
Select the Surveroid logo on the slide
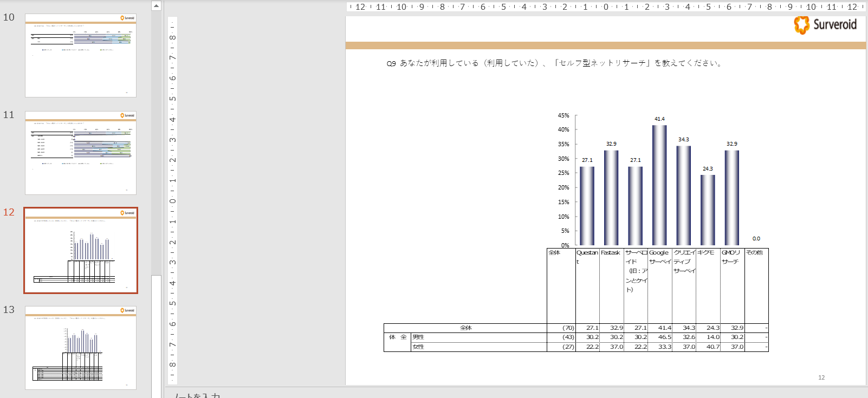click(x=826, y=25)
